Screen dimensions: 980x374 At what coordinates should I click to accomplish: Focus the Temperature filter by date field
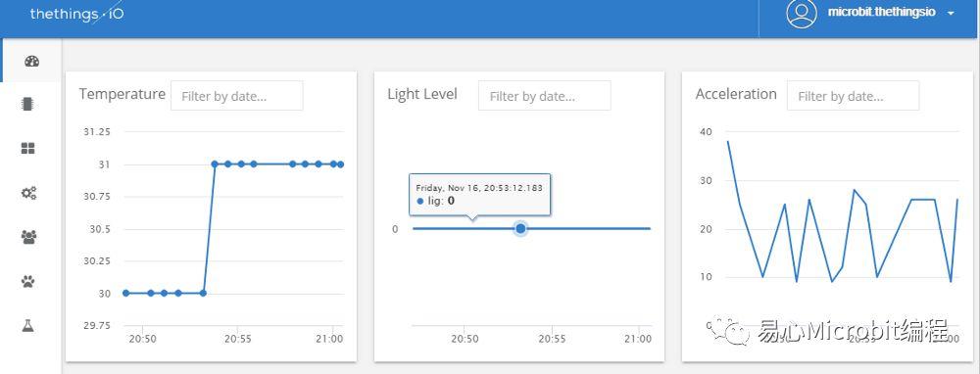(237, 96)
